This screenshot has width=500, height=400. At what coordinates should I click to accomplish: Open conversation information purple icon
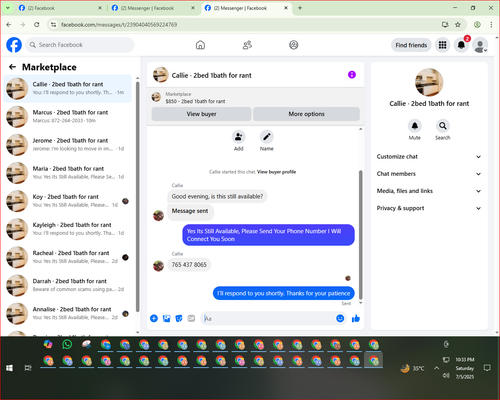point(352,75)
